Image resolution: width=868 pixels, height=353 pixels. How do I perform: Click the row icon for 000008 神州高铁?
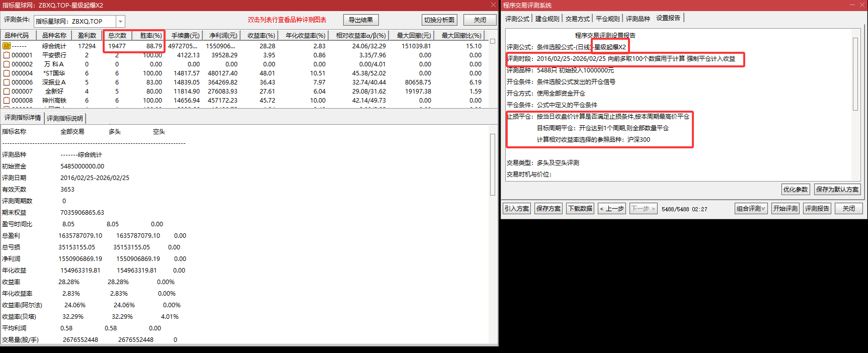pos(7,100)
